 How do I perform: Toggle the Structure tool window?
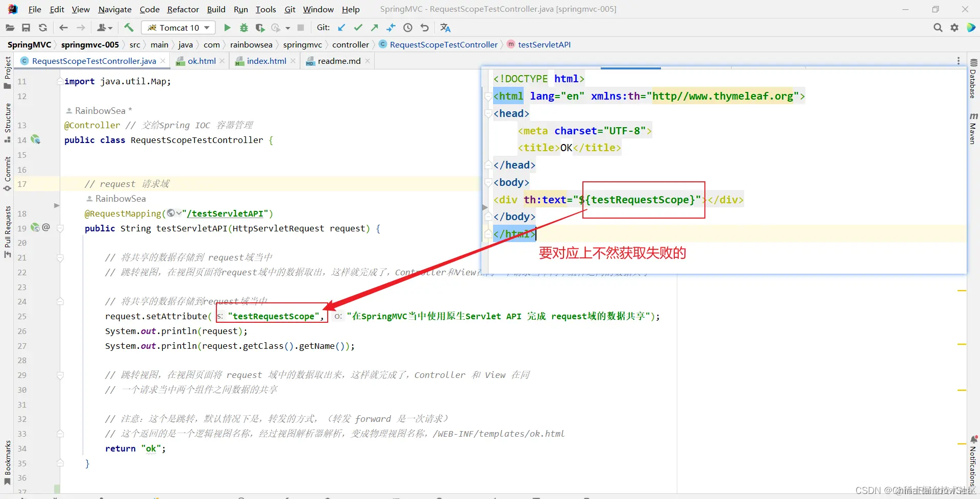click(x=8, y=123)
